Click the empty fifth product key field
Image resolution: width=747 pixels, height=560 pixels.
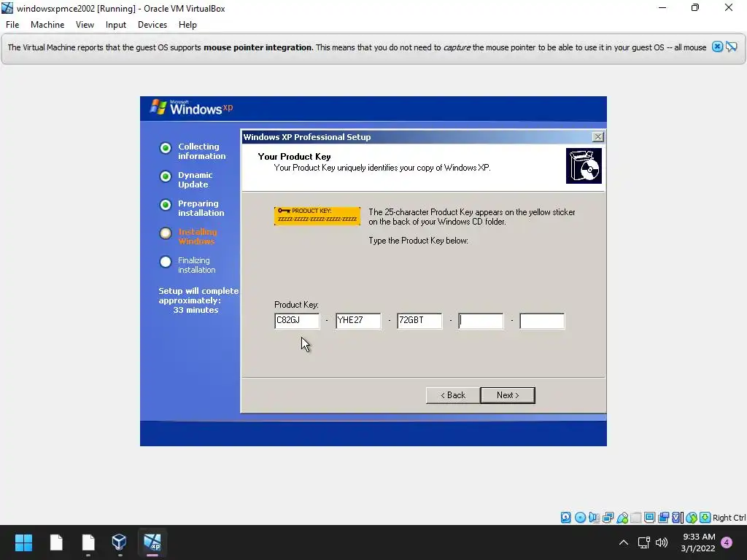click(542, 321)
